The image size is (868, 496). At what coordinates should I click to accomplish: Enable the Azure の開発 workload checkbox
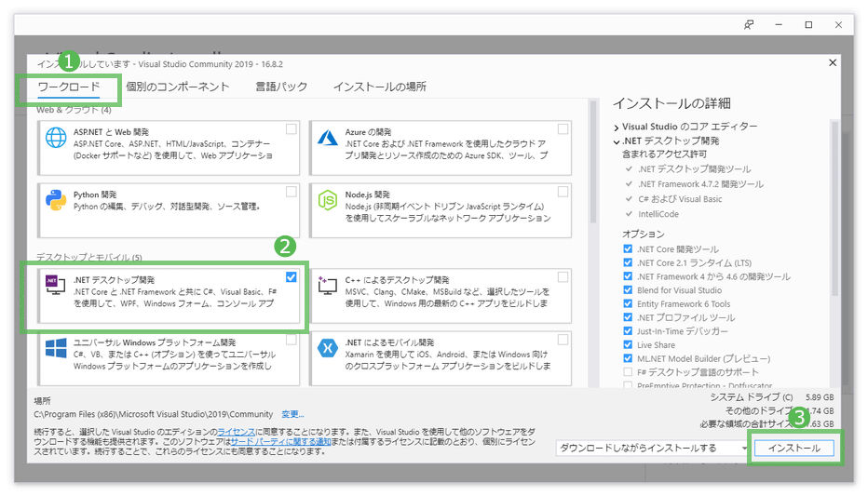563,129
